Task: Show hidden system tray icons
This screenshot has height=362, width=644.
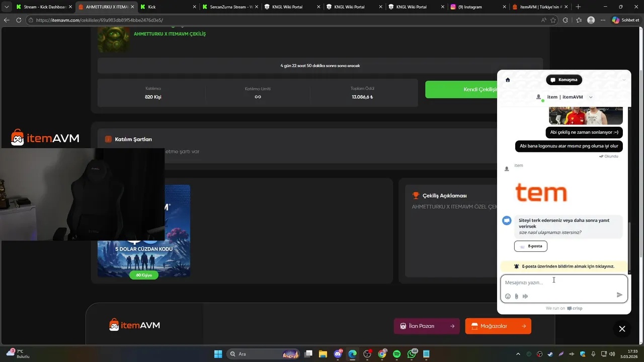Action: click(x=518, y=354)
